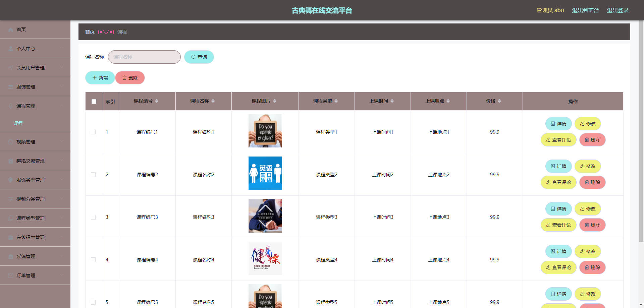Viewport: 644px width, 308px height.
Task: Expand 会员用户管理 menu chevron
Action: [62, 68]
